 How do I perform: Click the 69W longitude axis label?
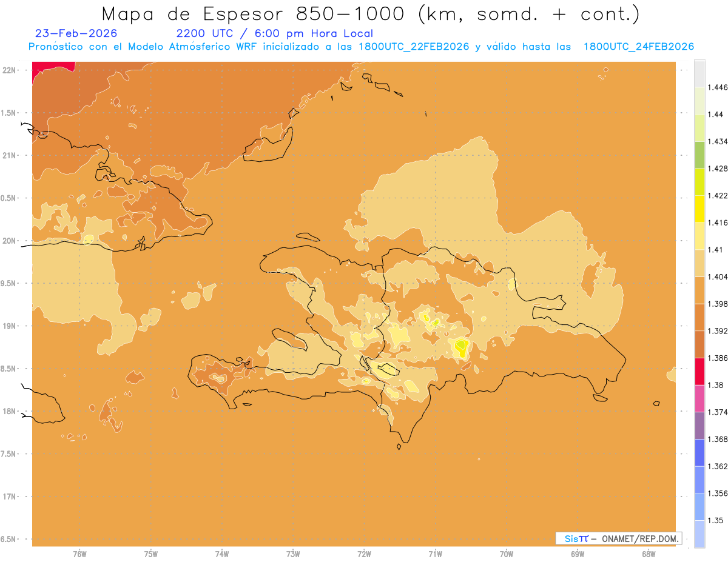tap(578, 554)
